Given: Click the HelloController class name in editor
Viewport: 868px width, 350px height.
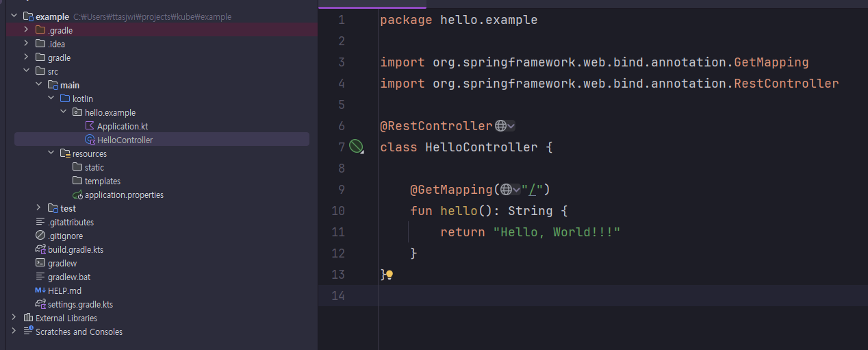Looking at the screenshot, I should tap(481, 147).
